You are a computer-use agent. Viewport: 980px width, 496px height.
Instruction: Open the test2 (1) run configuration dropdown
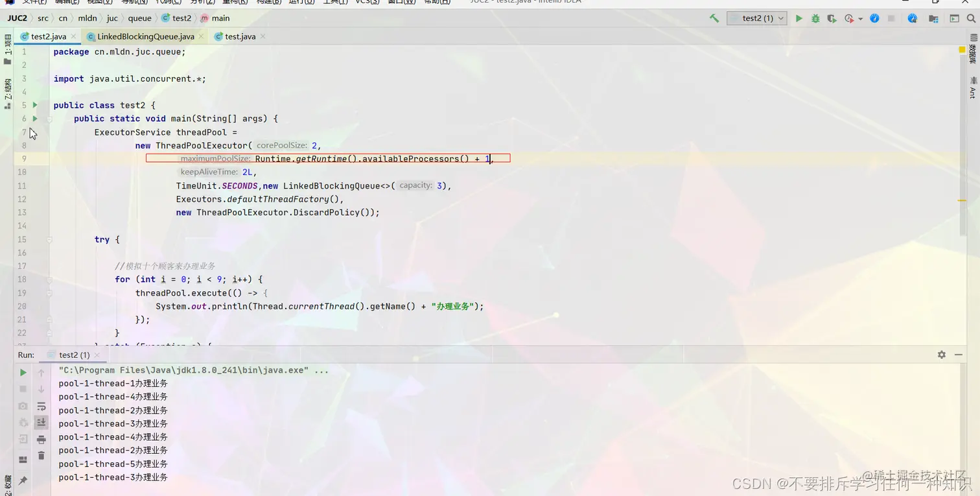756,18
